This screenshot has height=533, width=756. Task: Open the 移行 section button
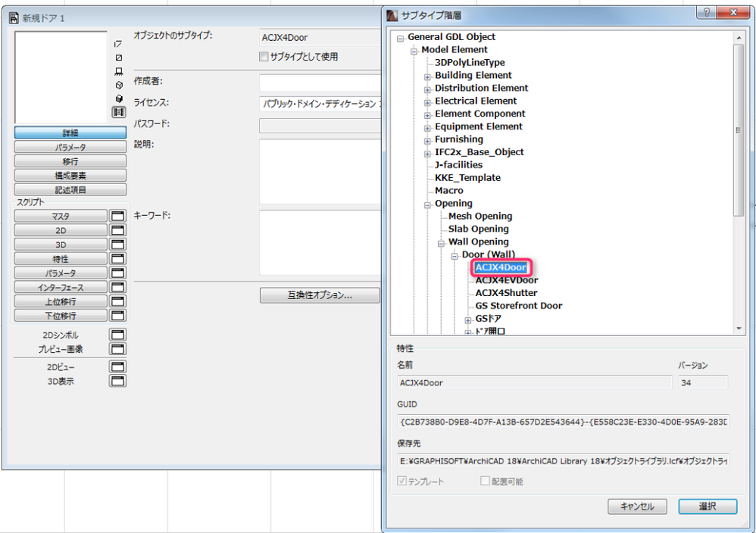(70, 161)
